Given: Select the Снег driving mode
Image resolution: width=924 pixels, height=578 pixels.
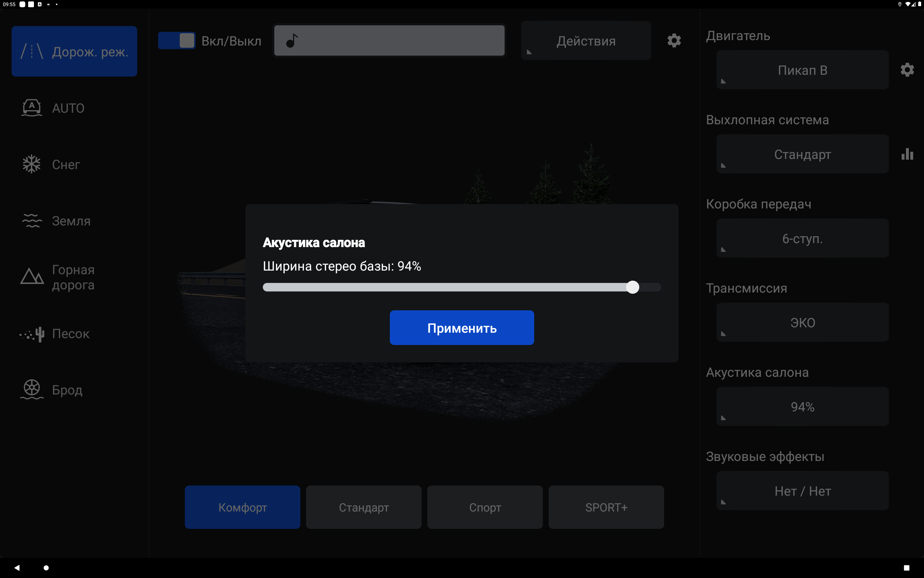Looking at the screenshot, I should pos(74,164).
